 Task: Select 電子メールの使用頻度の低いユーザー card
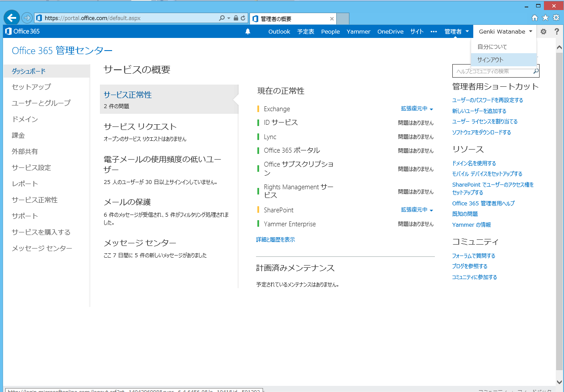169,170
